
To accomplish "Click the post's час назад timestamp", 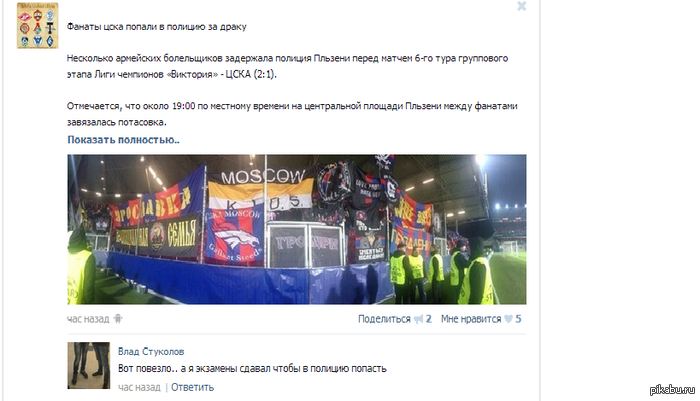I will point(88,319).
